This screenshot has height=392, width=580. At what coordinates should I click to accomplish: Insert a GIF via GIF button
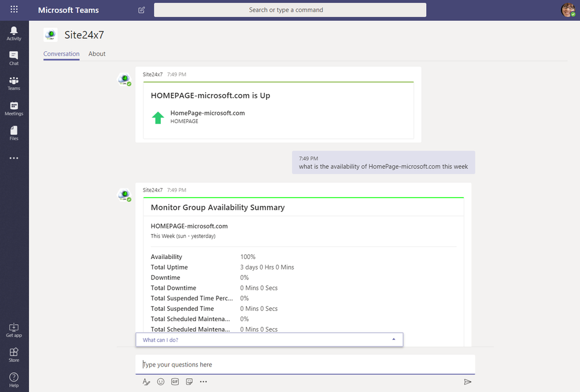(x=175, y=382)
